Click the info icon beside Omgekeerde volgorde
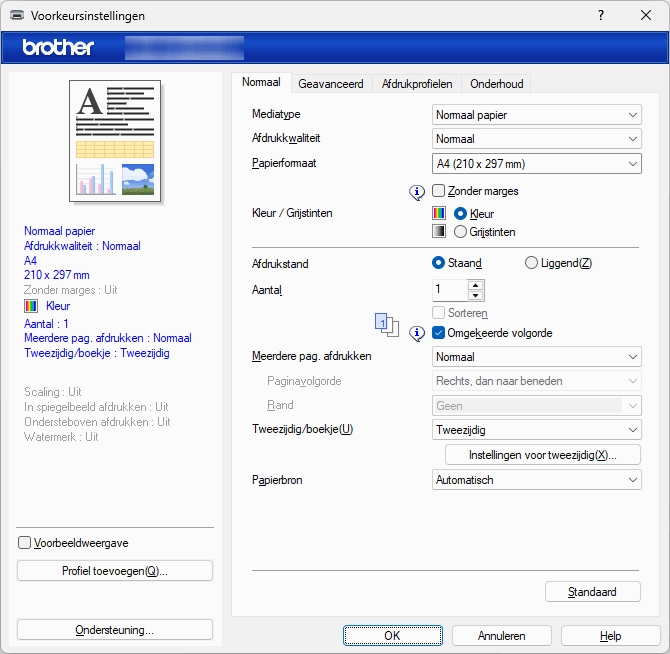Viewport: 670px width, 654px height. click(x=418, y=333)
